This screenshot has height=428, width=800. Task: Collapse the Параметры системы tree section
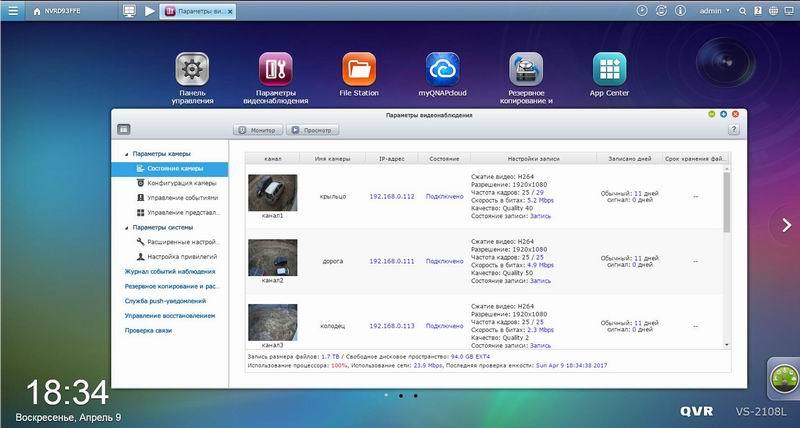point(127,227)
